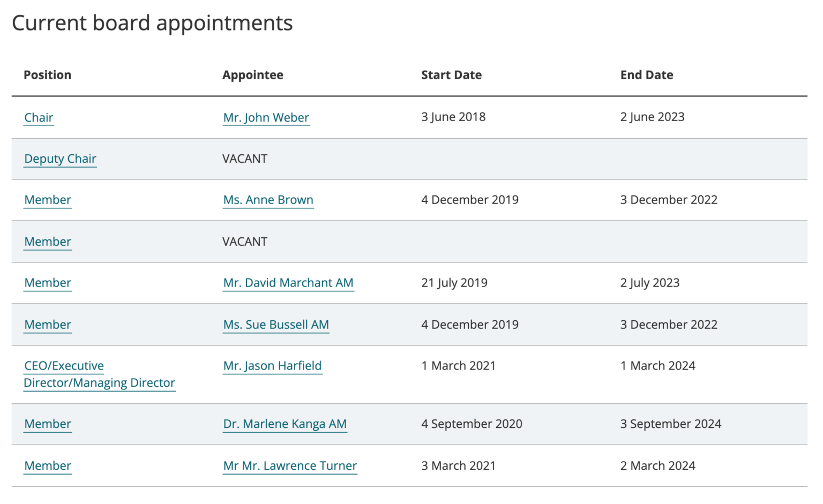Select Ms. Anne Brown's appointee link
The image size is (823, 504).
(268, 200)
